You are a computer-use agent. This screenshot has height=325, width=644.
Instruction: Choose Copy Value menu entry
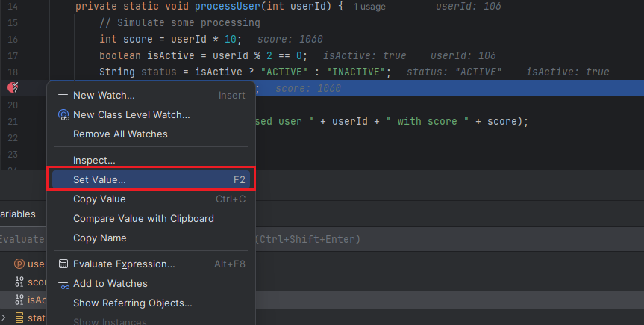coord(151,199)
